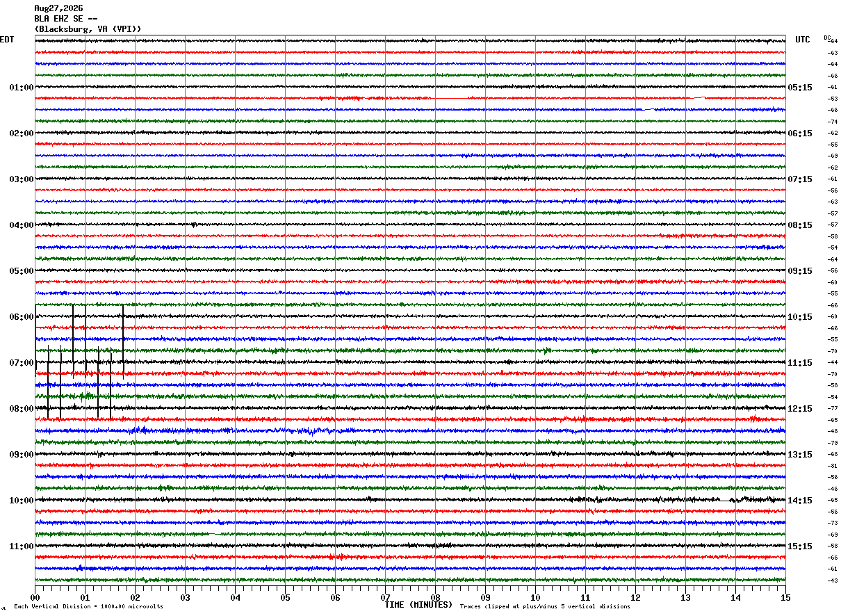
Task: Click minute 15 on the bottom axis
Action: [785, 597]
